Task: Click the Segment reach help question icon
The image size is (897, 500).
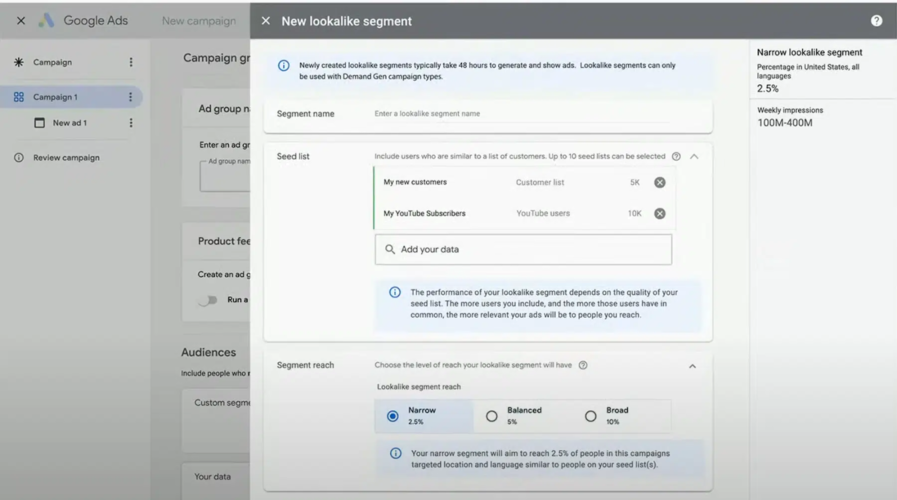Action: pos(583,366)
